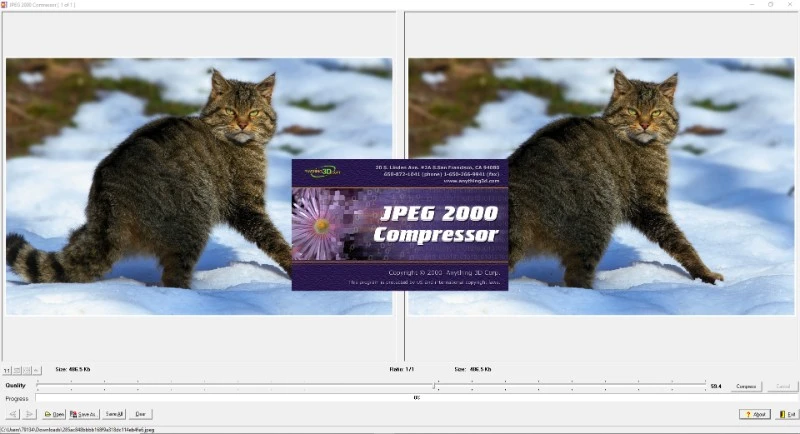Go to the next image with right arrow
800x434 pixels.
29,414
